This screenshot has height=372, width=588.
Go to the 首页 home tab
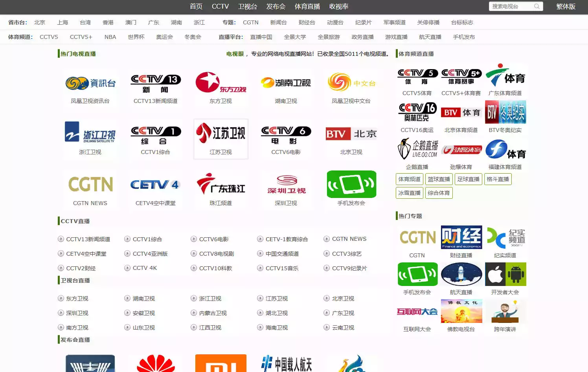pyautogui.click(x=196, y=7)
